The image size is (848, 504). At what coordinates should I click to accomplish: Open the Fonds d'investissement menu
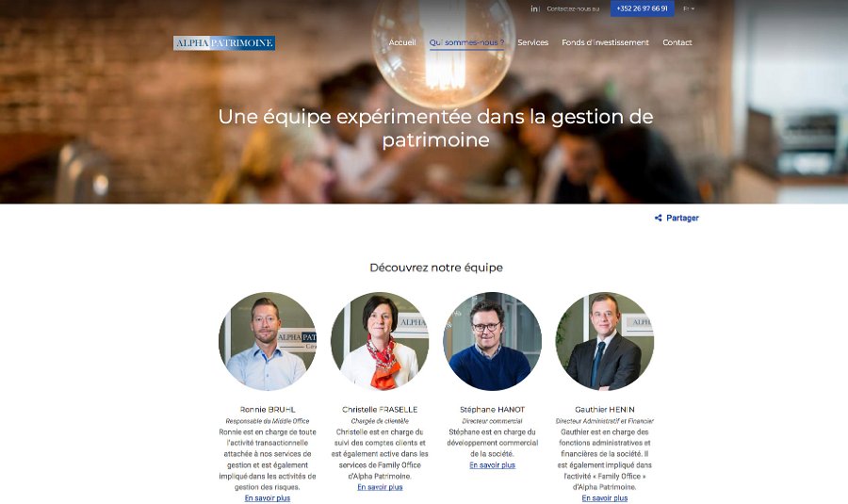coord(605,42)
